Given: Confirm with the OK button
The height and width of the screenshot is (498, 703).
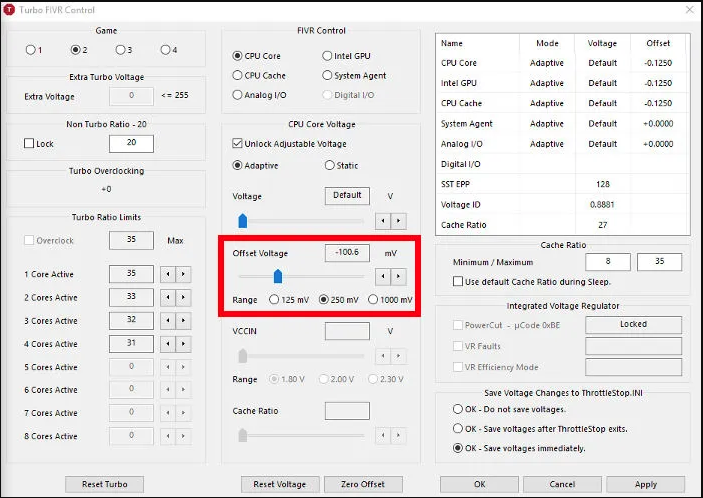Looking at the screenshot, I should (479, 484).
